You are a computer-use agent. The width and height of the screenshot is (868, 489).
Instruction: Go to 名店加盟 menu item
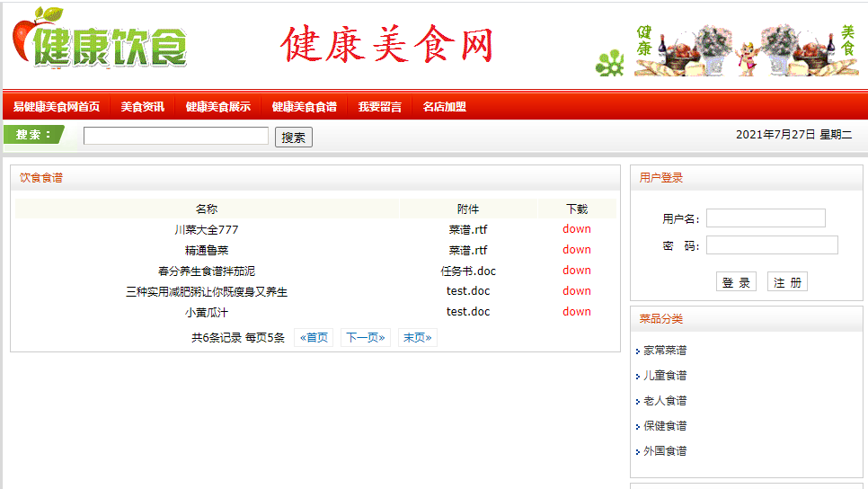pos(445,106)
